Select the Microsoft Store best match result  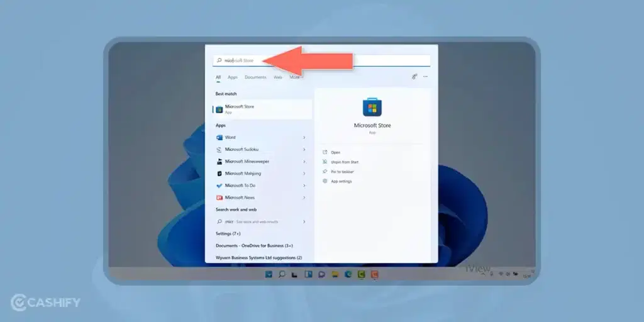(x=262, y=109)
